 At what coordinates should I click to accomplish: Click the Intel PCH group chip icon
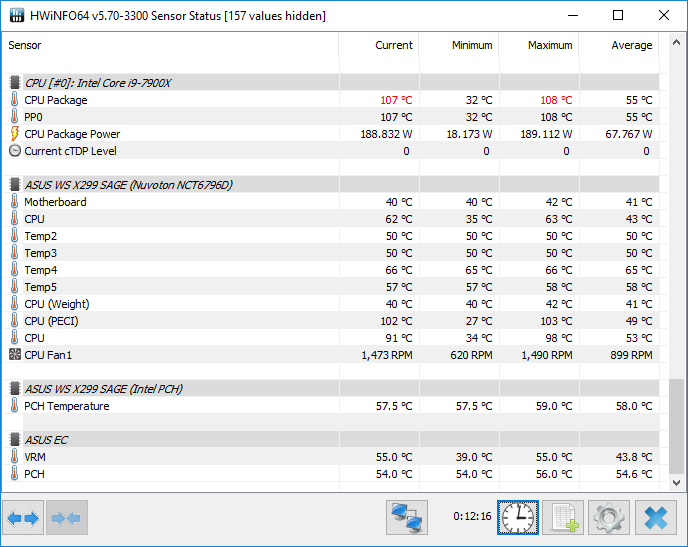coord(15,388)
